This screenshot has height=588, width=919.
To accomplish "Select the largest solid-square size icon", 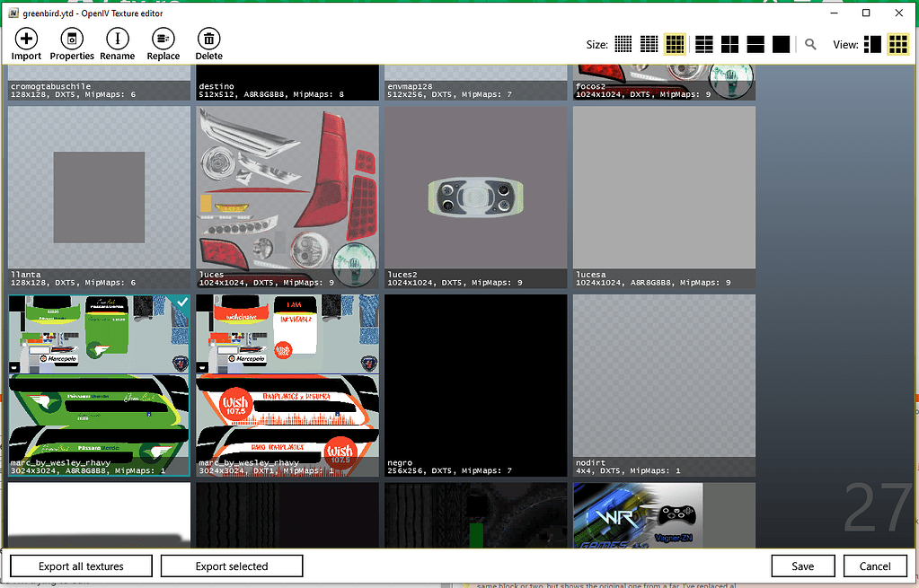I will click(x=781, y=42).
